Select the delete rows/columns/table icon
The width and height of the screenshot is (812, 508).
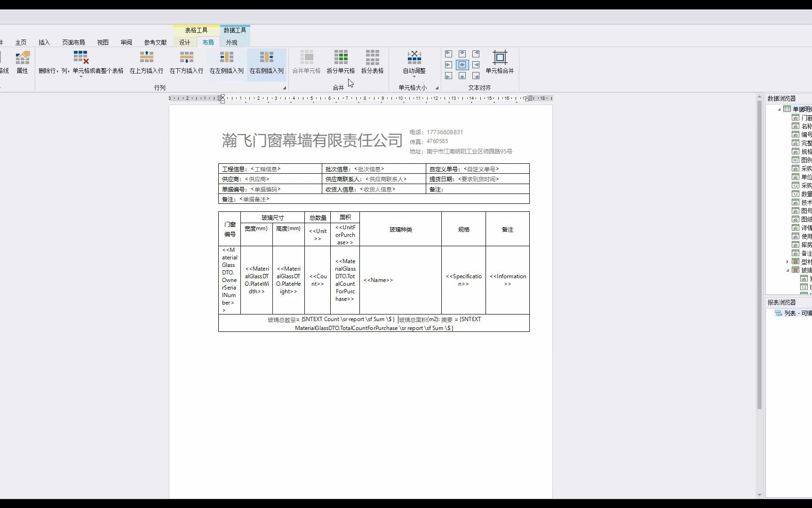(x=81, y=57)
